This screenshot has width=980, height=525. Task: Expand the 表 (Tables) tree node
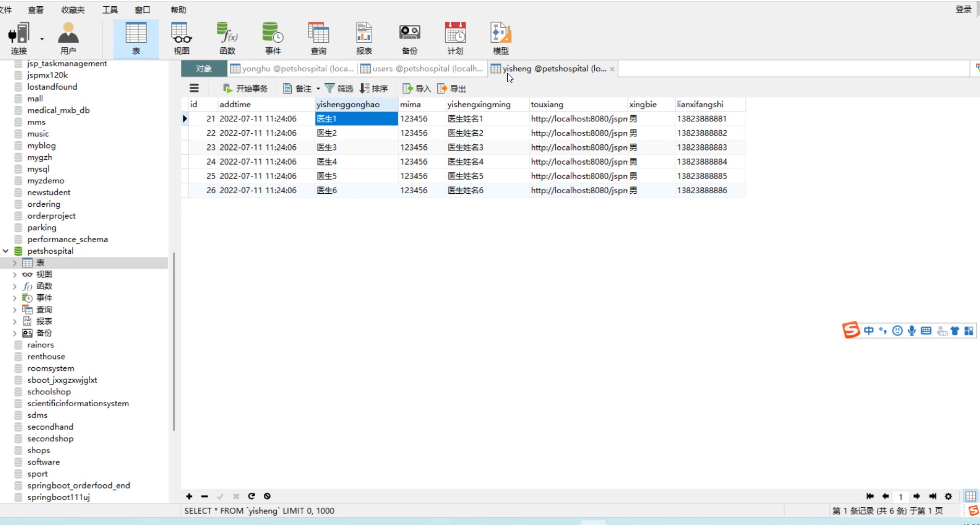point(15,263)
